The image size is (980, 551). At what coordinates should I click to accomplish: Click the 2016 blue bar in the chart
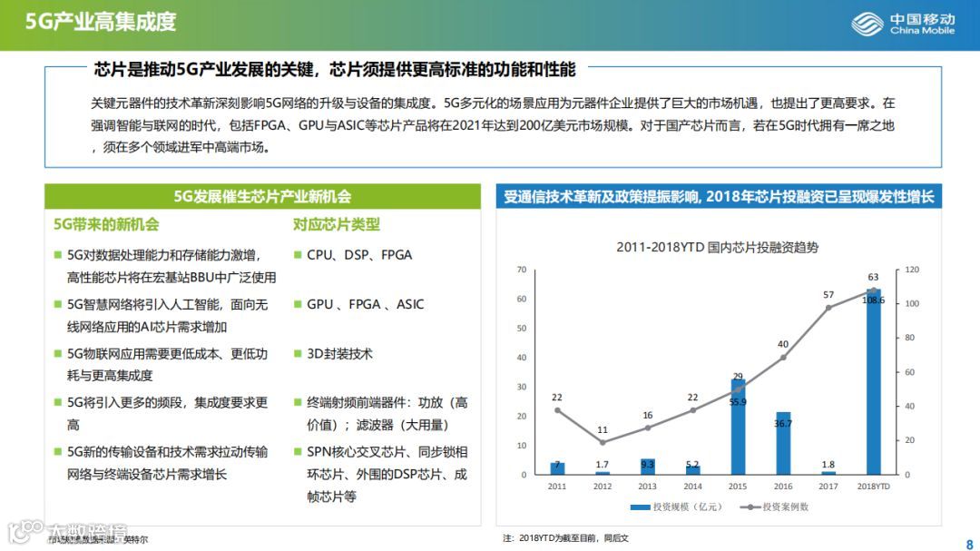coord(783,443)
